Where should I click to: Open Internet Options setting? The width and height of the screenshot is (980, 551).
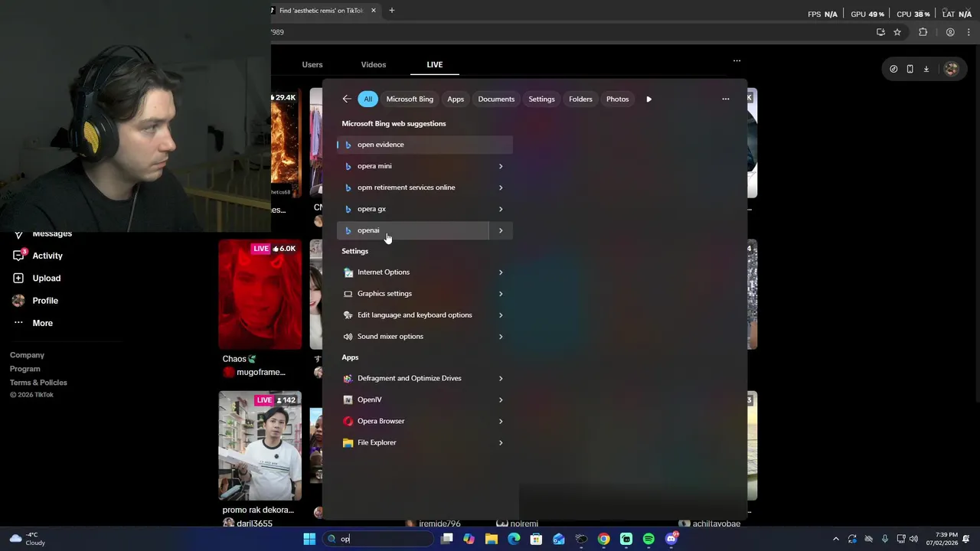[413, 272]
